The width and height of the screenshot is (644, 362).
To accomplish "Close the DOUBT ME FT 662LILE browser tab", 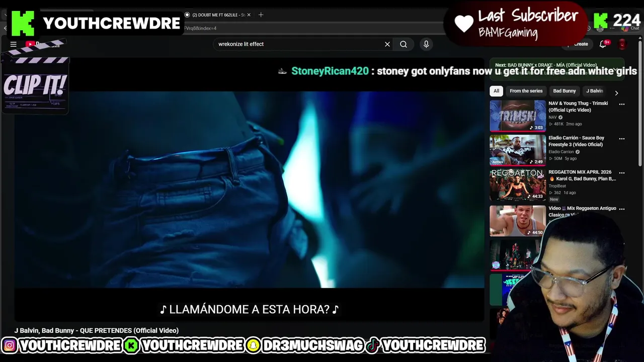I will [249, 15].
